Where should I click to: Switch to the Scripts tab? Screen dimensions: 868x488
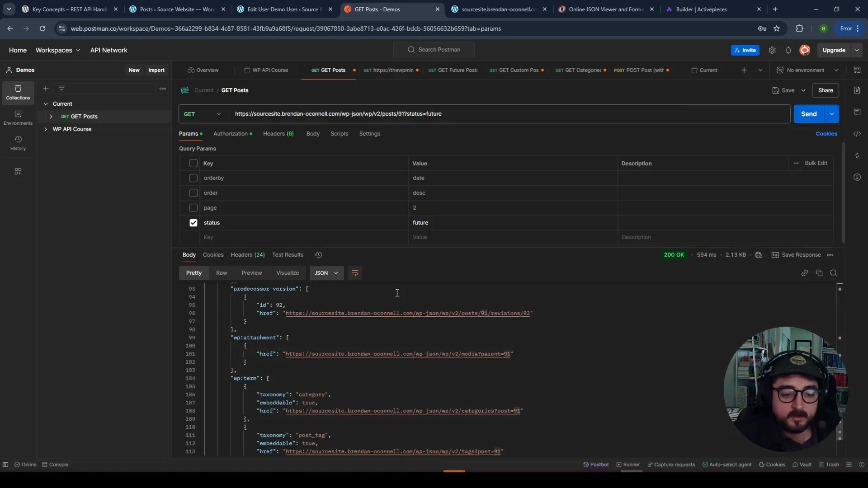[x=339, y=134]
